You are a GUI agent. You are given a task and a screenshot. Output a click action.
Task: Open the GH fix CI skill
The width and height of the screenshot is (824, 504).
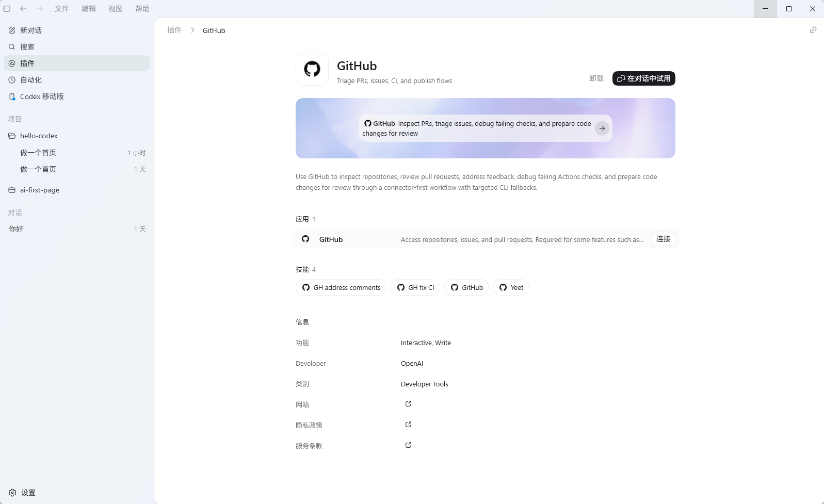(415, 287)
